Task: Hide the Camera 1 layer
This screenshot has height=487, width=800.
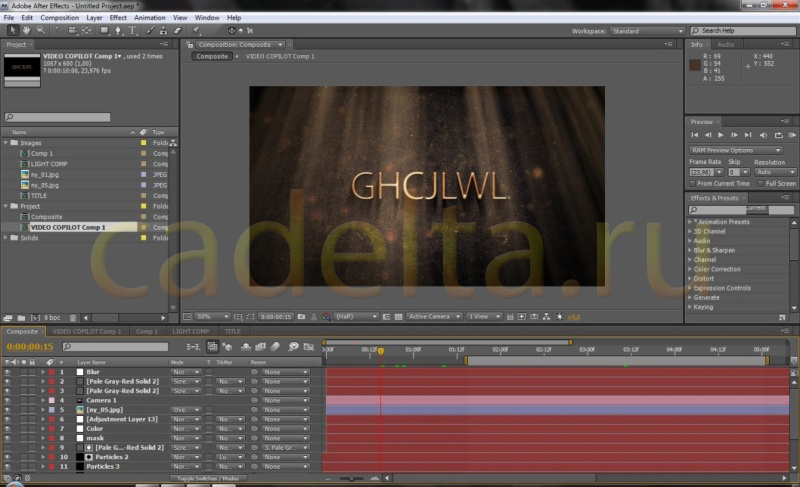Action: coord(7,400)
